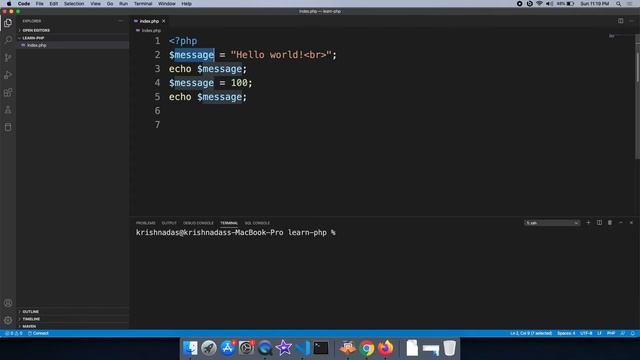Kill terminal with trash icon
This screenshot has height=360, width=640.
coord(610,223)
